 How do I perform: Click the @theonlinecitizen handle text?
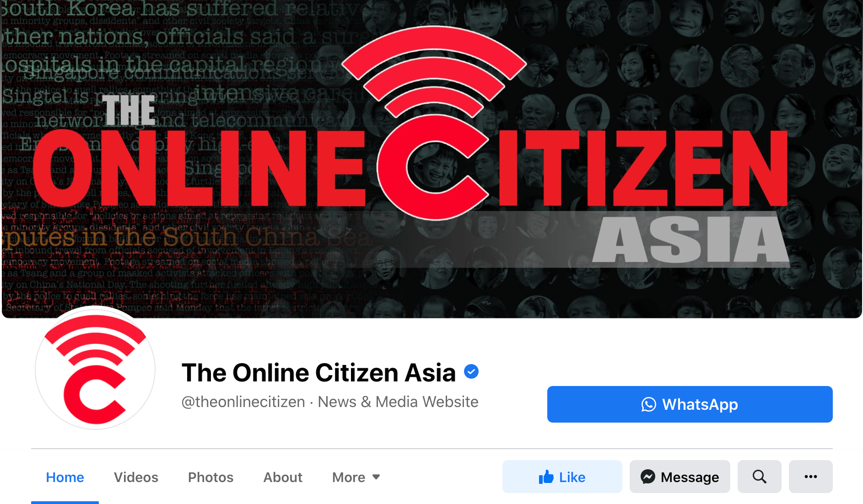click(x=243, y=402)
